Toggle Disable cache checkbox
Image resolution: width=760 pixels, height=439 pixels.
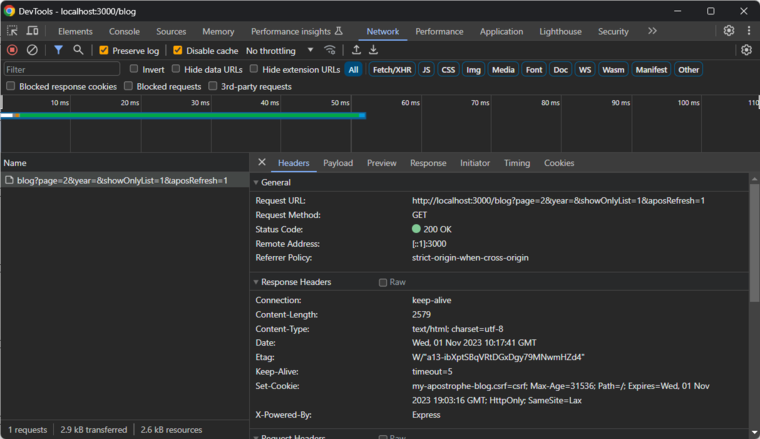178,50
